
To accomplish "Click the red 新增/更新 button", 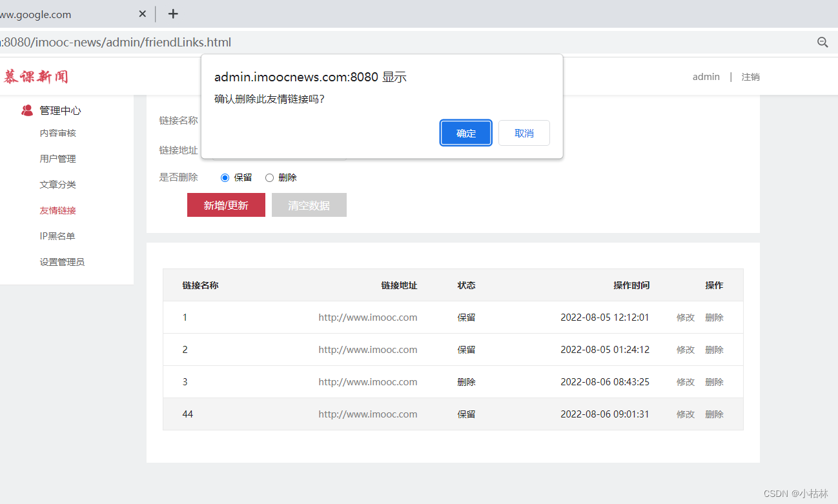I will (226, 204).
